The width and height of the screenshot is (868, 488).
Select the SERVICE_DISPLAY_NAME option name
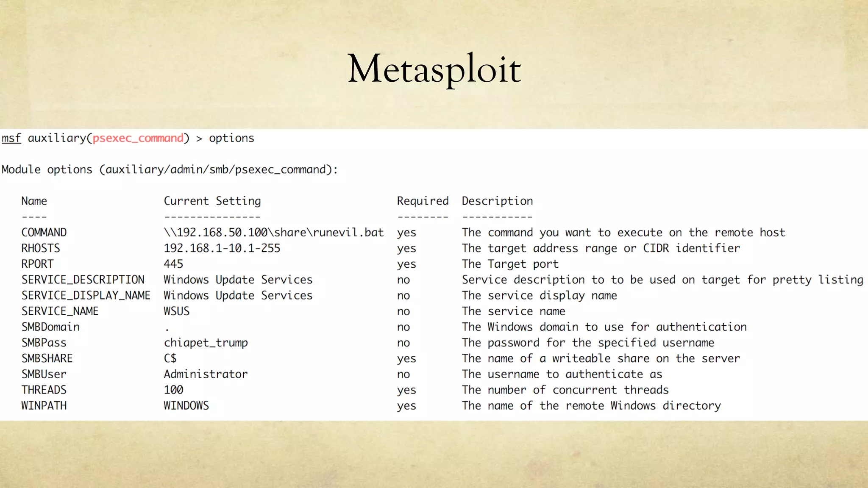86,295
